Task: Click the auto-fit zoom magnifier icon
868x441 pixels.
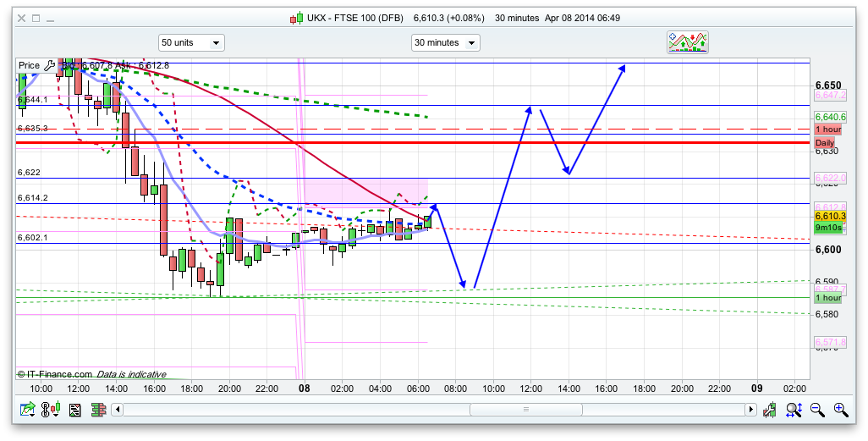Action: (x=794, y=411)
